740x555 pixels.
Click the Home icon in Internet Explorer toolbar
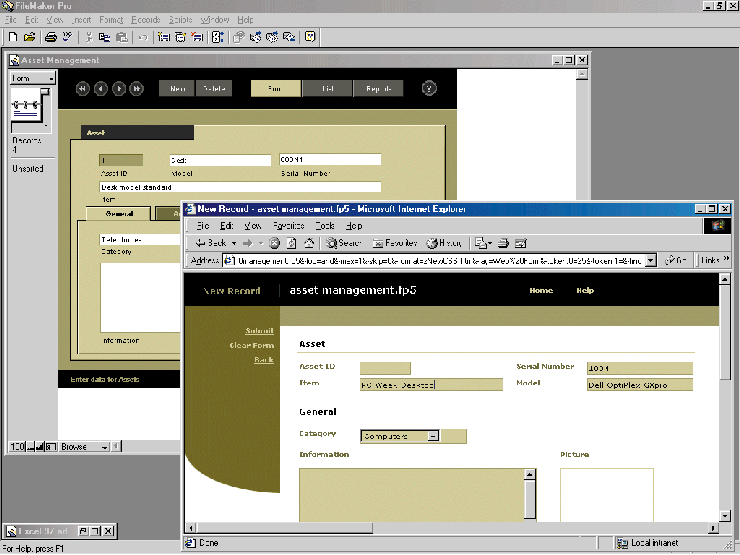[x=308, y=243]
